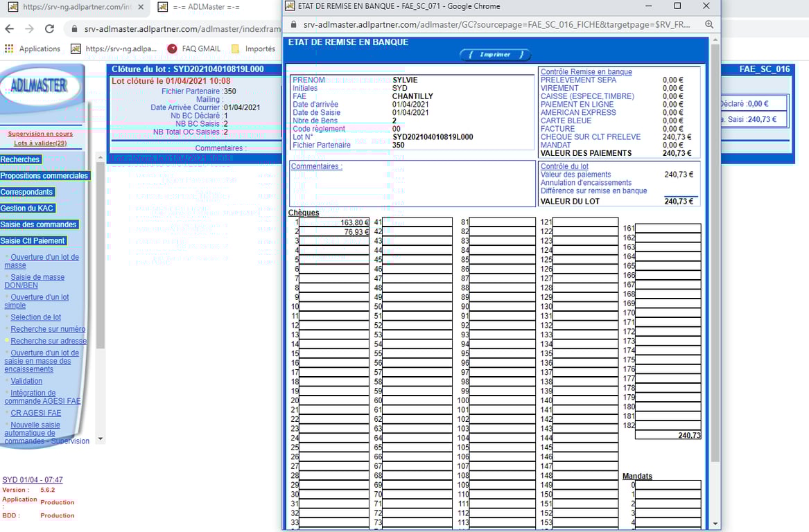Reload the ADLMaster page
Image resolution: width=809 pixels, height=532 pixels.
tap(49, 29)
